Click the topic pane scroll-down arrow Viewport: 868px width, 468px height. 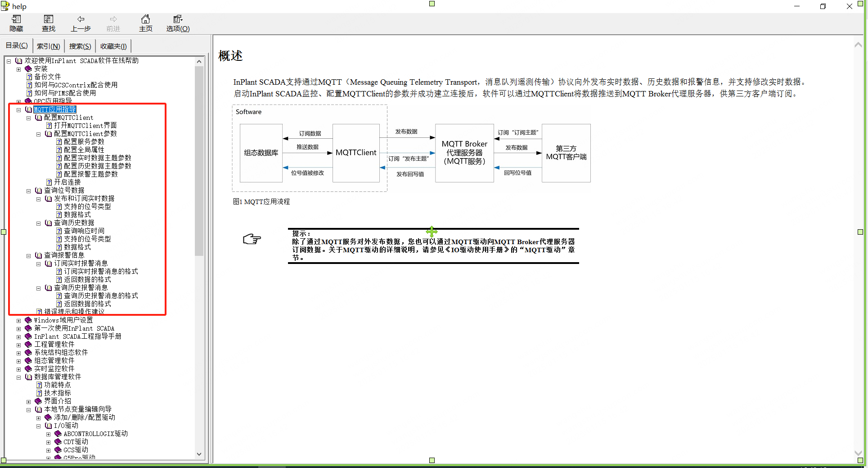pyautogui.click(x=858, y=453)
